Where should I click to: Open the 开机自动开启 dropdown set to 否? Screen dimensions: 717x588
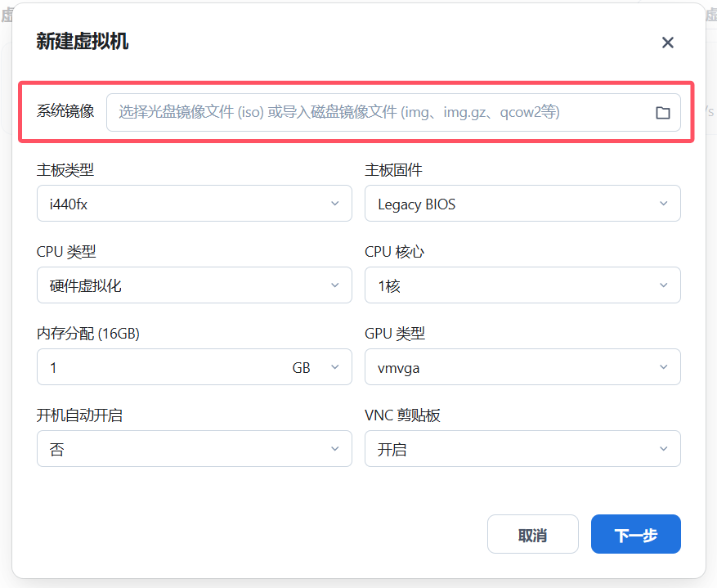click(194, 448)
